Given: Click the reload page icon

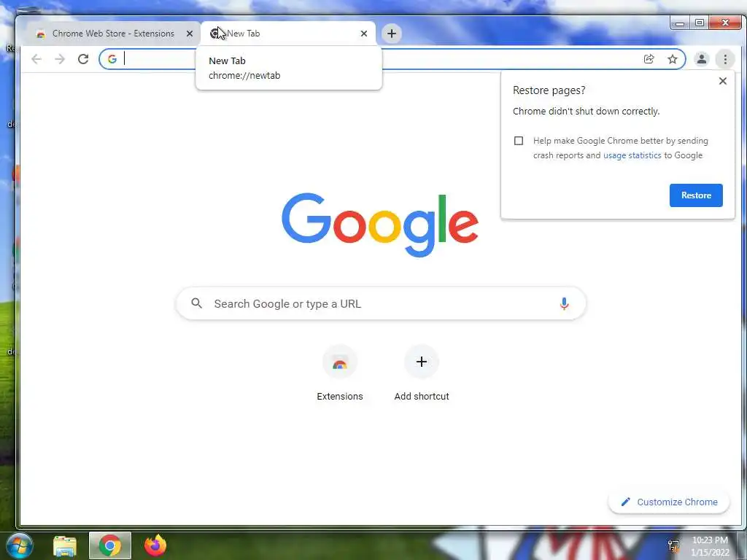Looking at the screenshot, I should pos(83,59).
